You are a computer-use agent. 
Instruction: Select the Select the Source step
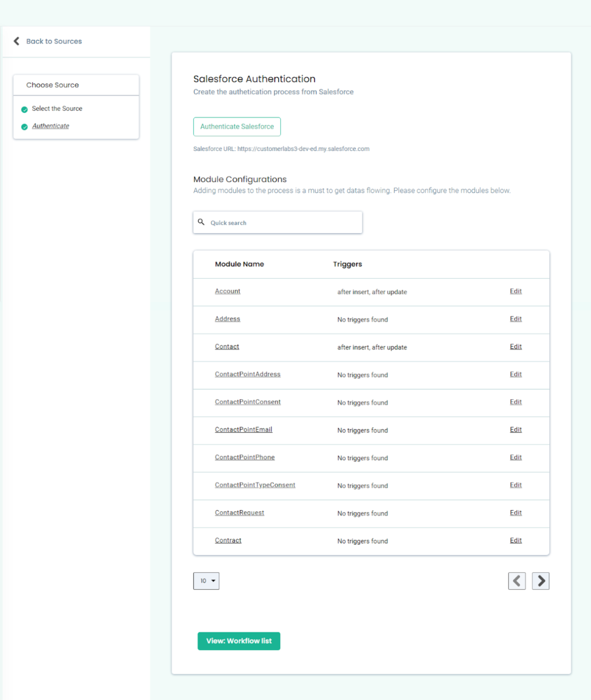click(57, 109)
